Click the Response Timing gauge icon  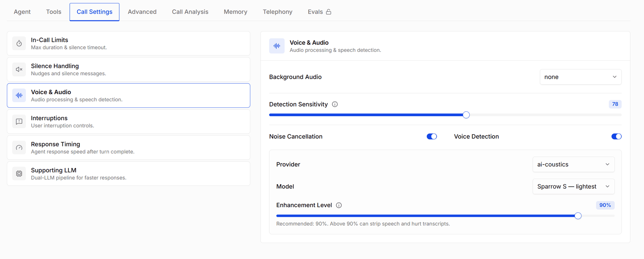[19, 148]
